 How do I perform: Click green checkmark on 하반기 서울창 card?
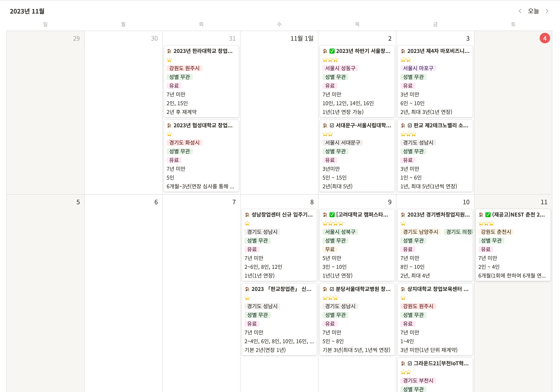coord(332,51)
